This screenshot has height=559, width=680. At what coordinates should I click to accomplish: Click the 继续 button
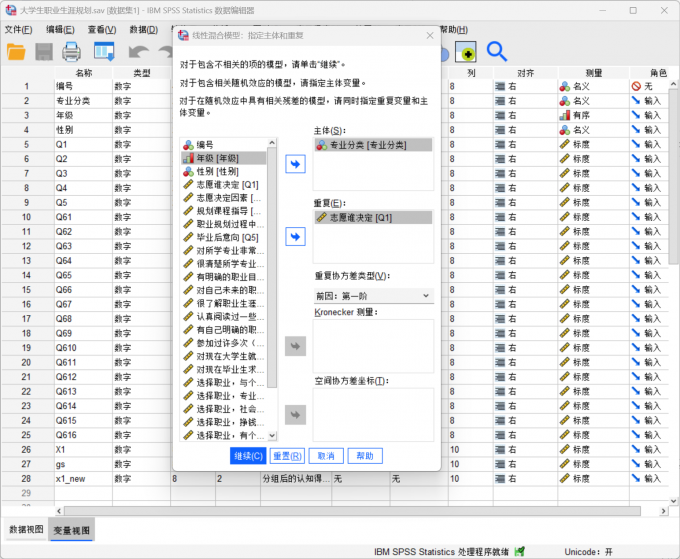coord(248,456)
